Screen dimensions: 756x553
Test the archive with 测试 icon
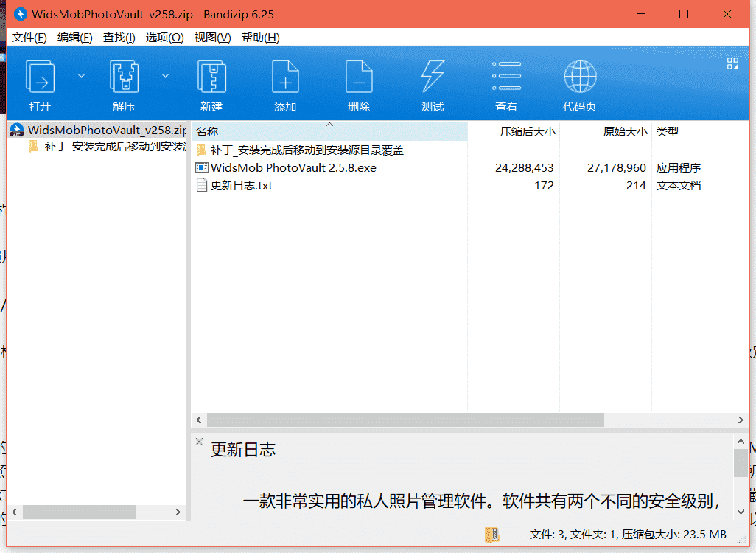433,76
